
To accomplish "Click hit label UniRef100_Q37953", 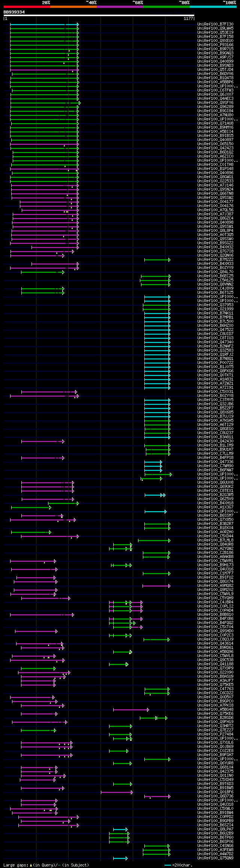I will tap(215, 305).
